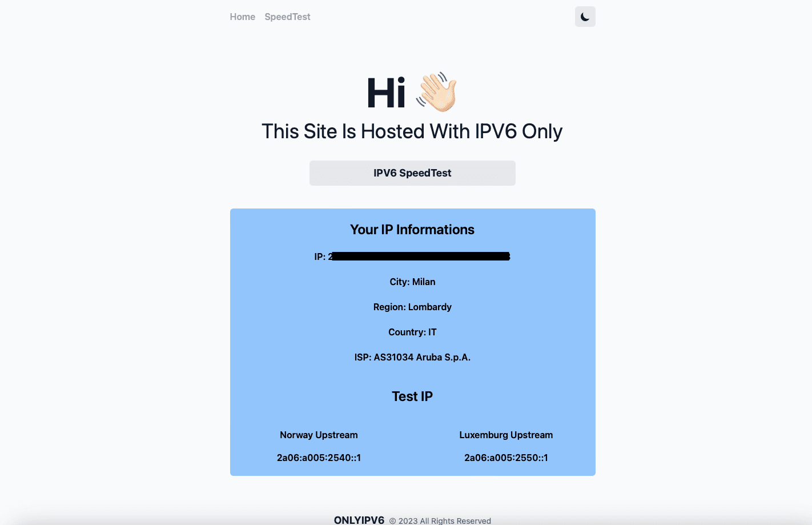Click the 'Luxemburg Upstream' label
This screenshot has height=525, width=812.
(x=506, y=435)
